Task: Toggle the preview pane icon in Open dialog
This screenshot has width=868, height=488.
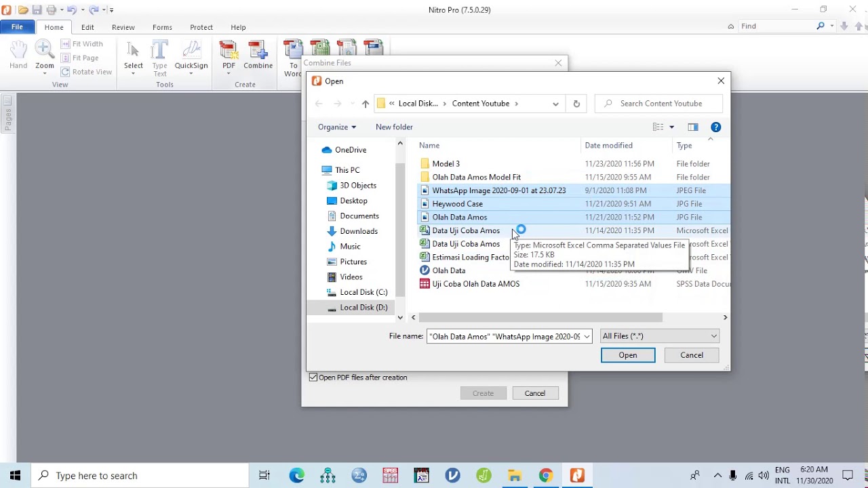Action: tap(692, 127)
